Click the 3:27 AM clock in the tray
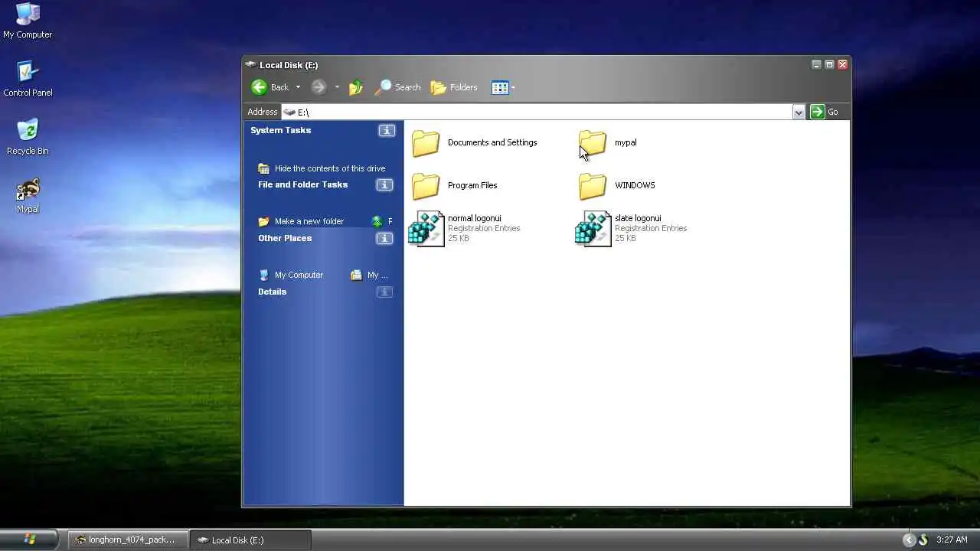This screenshot has height=551, width=980. [952, 540]
